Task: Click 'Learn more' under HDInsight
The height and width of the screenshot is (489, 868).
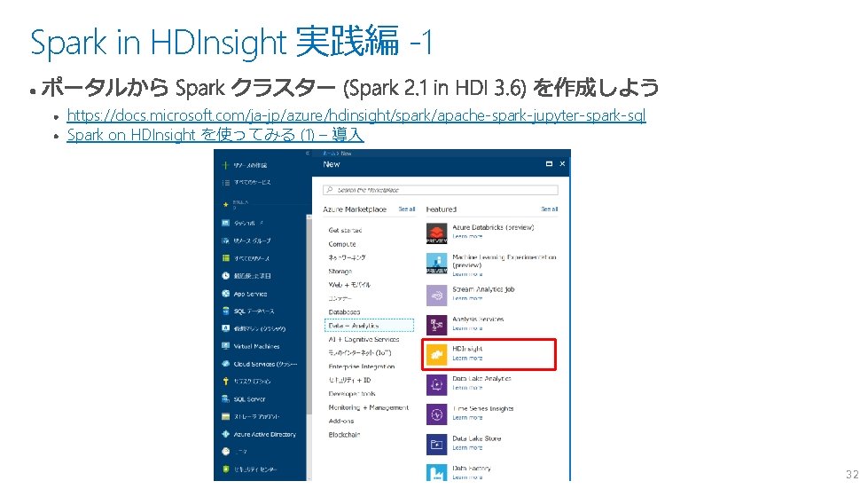Action: 467,359
